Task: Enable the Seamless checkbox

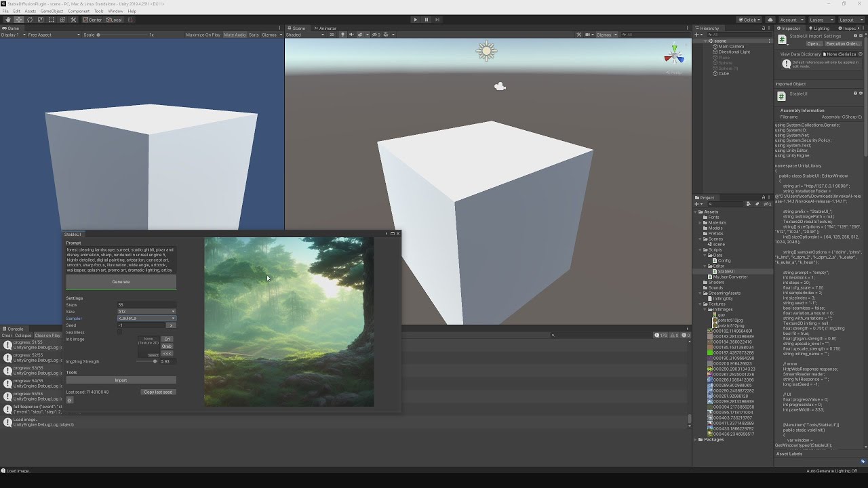Action: (120, 332)
